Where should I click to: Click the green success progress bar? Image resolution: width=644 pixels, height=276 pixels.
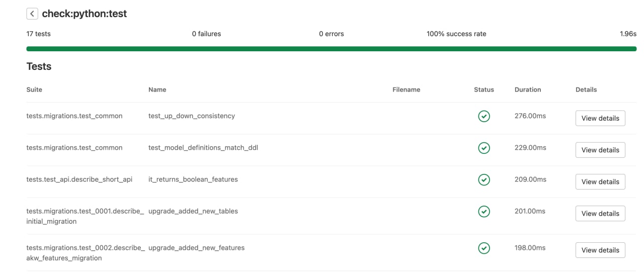tap(332, 49)
